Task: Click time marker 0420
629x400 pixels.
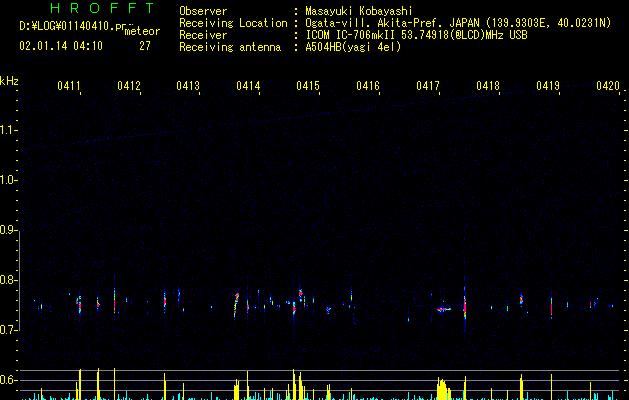Action: pos(608,85)
